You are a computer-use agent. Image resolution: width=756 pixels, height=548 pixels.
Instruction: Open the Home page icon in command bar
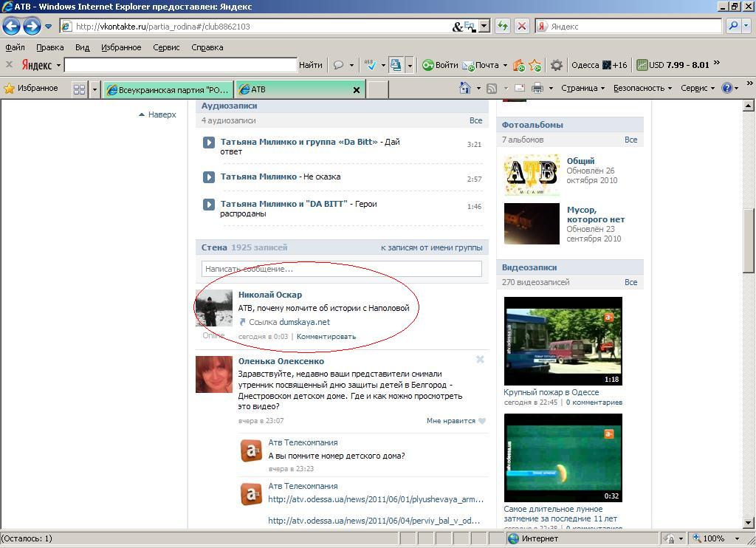click(x=464, y=88)
